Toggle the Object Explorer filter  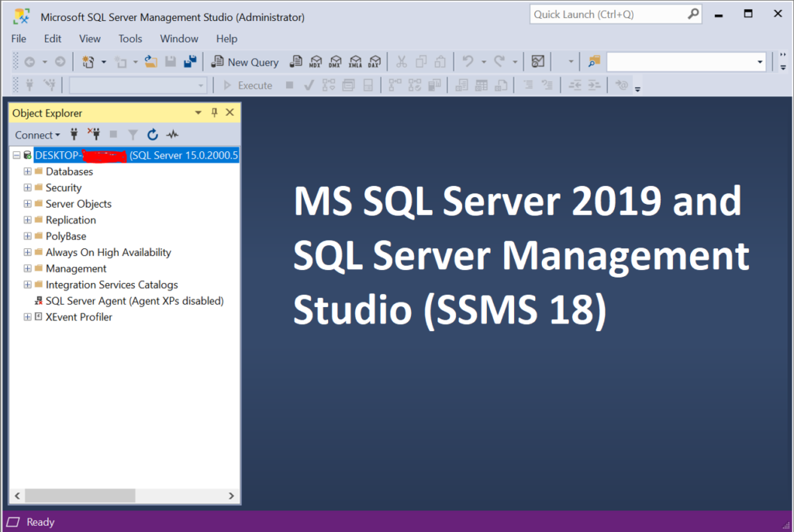(x=133, y=134)
